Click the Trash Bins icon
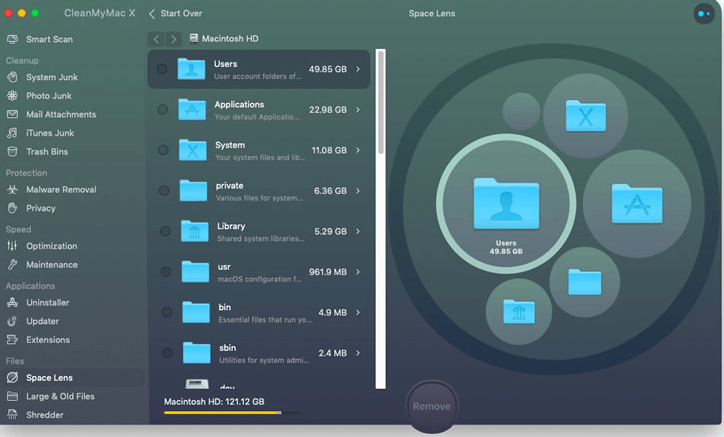Screen dimensions: 724x437 pyautogui.click(x=12, y=152)
